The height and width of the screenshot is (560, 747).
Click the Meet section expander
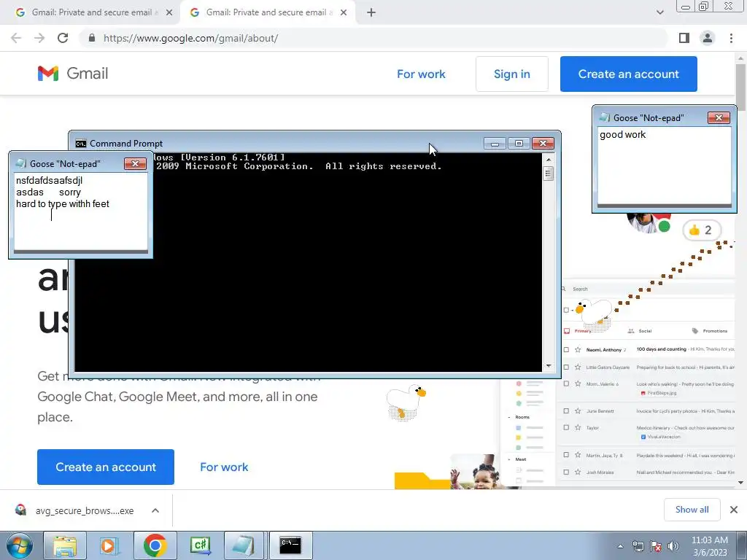coord(509,459)
